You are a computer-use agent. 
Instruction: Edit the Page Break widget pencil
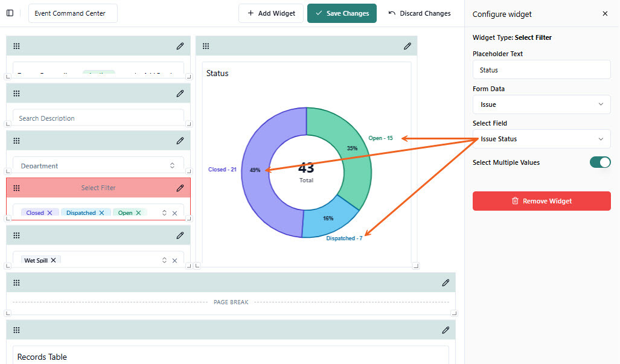click(446, 283)
